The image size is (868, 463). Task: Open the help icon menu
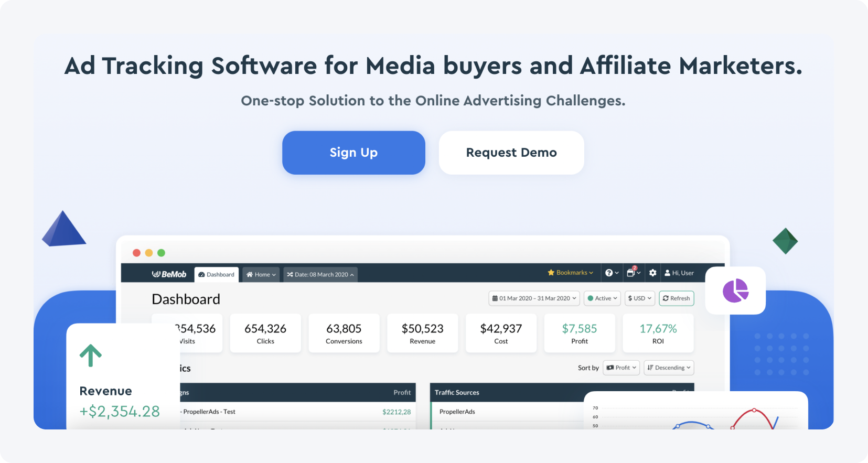(x=610, y=273)
